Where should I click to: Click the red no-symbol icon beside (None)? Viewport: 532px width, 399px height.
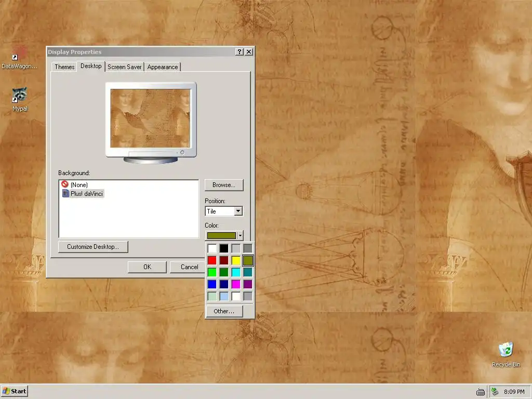[x=65, y=184]
